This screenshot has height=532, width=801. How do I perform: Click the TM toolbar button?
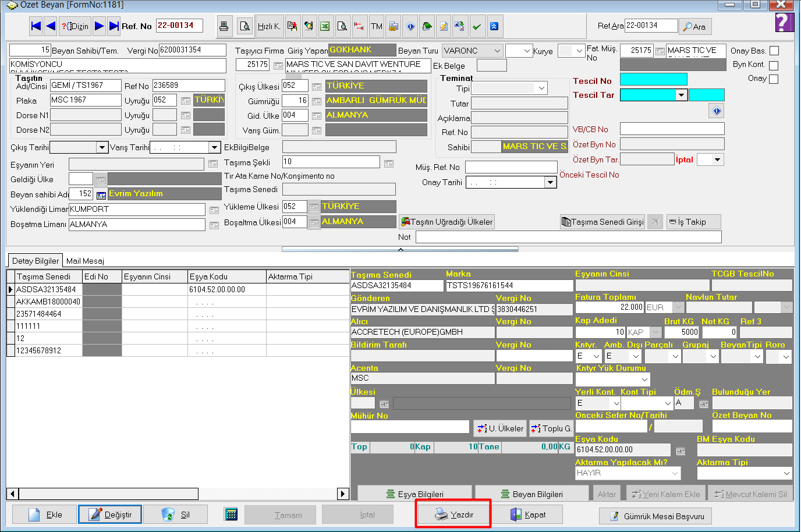(x=377, y=26)
